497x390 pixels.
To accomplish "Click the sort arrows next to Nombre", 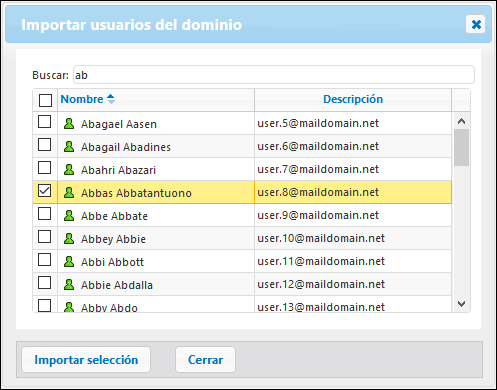I will coord(111,99).
